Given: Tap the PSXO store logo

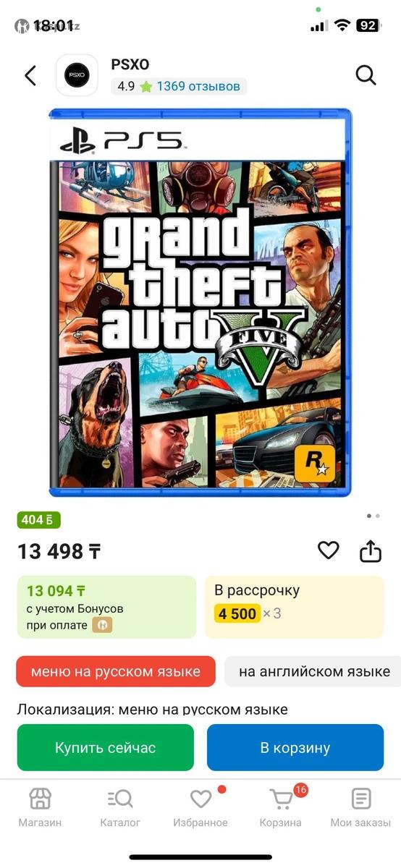Looking at the screenshot, I should point(77,75).
